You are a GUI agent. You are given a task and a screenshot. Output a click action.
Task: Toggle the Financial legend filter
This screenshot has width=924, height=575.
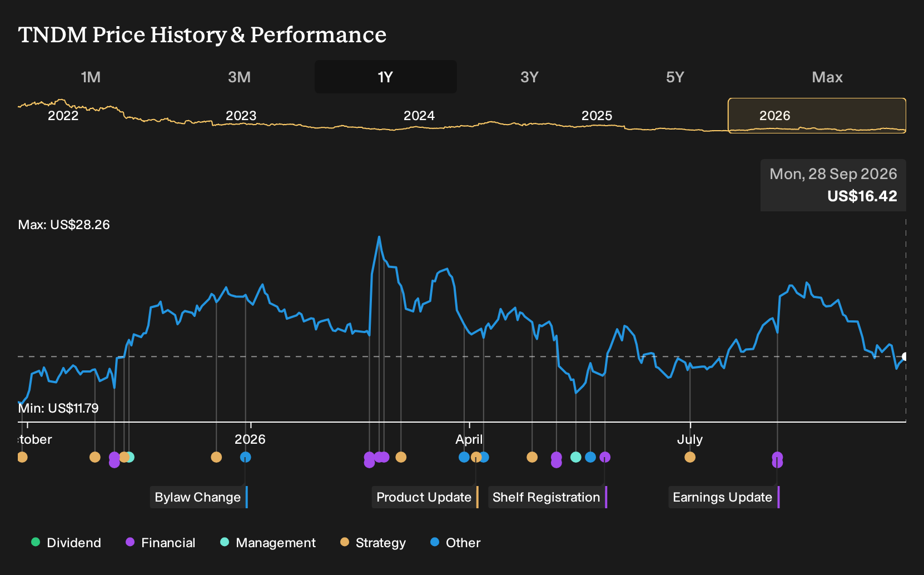point(161,543)
